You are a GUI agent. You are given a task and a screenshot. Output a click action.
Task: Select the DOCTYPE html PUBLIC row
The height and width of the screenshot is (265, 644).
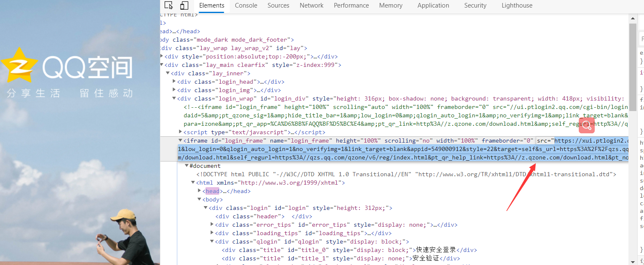[x=406, y=174]
